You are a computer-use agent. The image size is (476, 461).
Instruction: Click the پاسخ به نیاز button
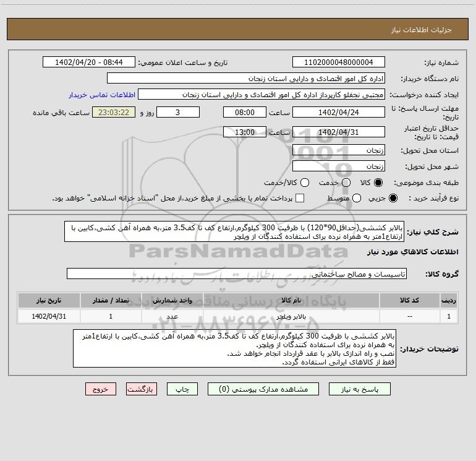click(359, 389)
